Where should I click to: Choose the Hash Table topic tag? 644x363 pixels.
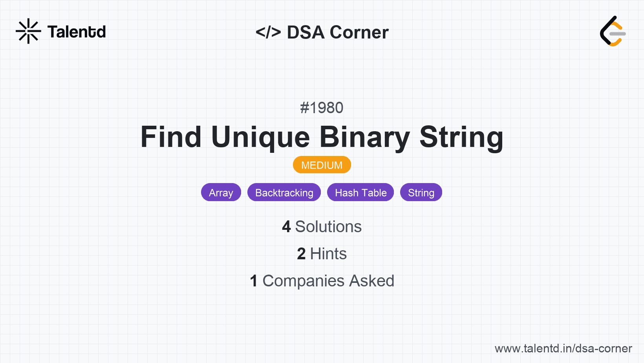(360, 192)
